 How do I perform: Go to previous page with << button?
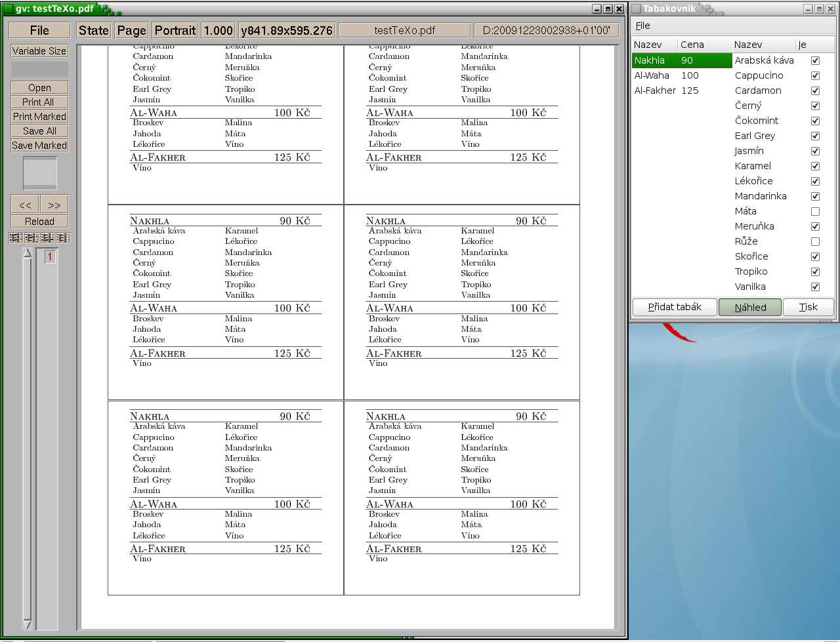25,205
